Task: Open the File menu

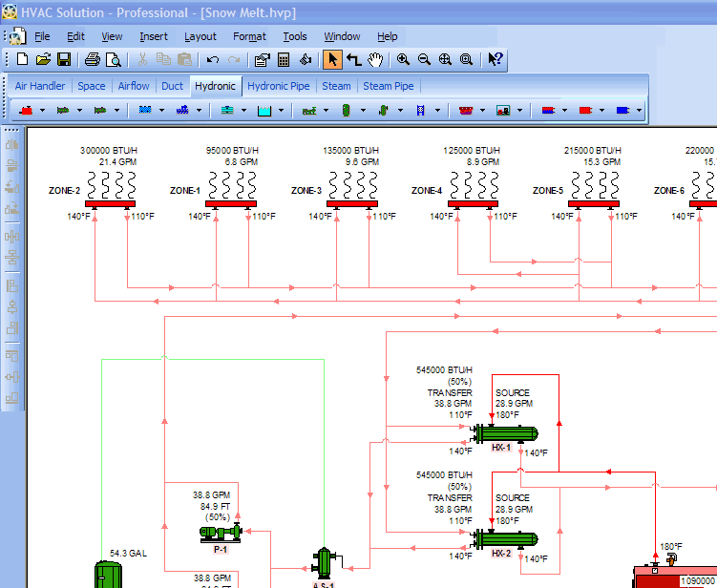Action: coord(42,36)
